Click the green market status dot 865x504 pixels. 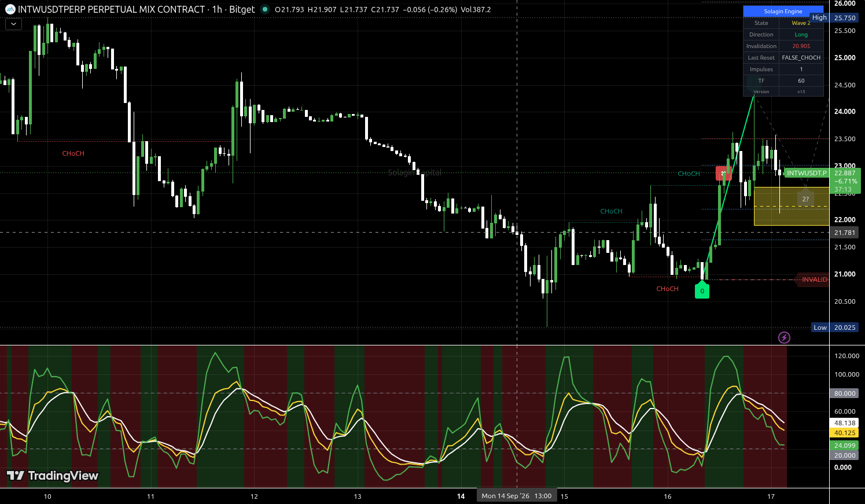pos(265,9)
